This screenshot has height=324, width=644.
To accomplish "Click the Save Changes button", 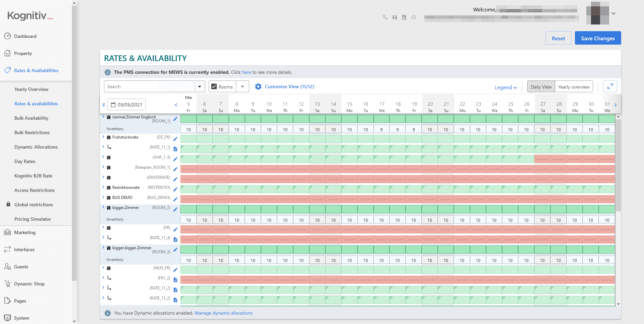I will [598, 38].
